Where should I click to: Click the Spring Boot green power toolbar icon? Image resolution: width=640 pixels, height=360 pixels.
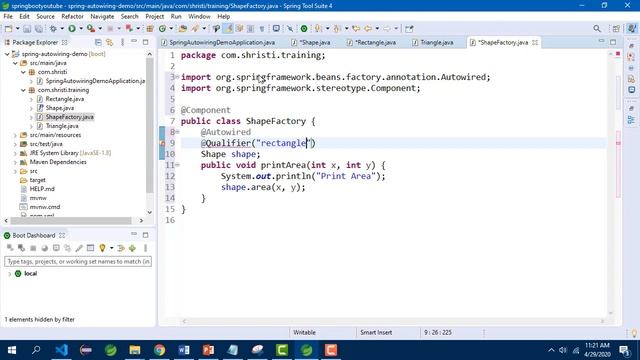tap(304, 29)
